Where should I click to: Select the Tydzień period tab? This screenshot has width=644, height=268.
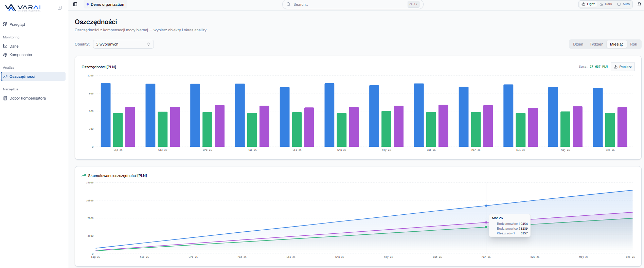coord(596,44)
